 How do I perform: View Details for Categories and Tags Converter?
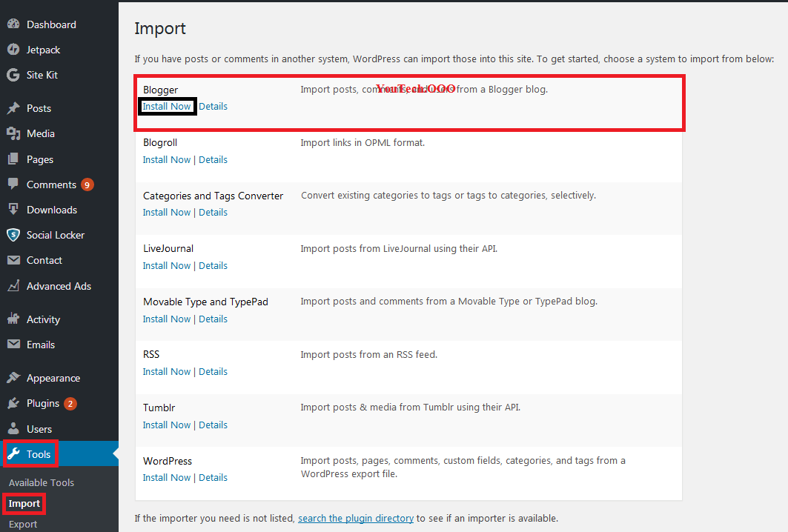pos(213,213)
